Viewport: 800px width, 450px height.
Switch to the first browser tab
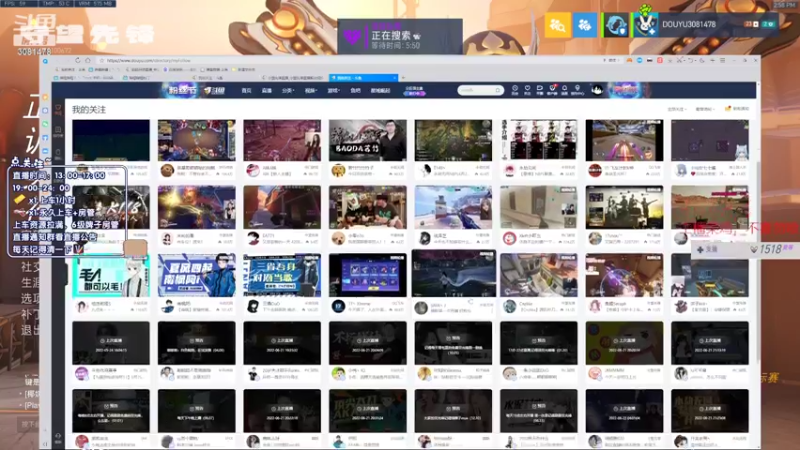point(87,78)
